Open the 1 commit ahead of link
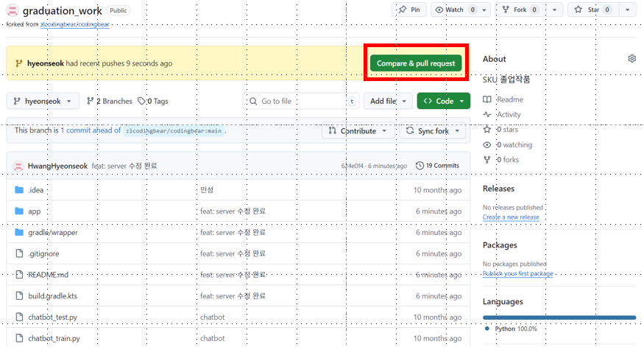The width and height of the screenshot is (644, 347). pos(91,130)
